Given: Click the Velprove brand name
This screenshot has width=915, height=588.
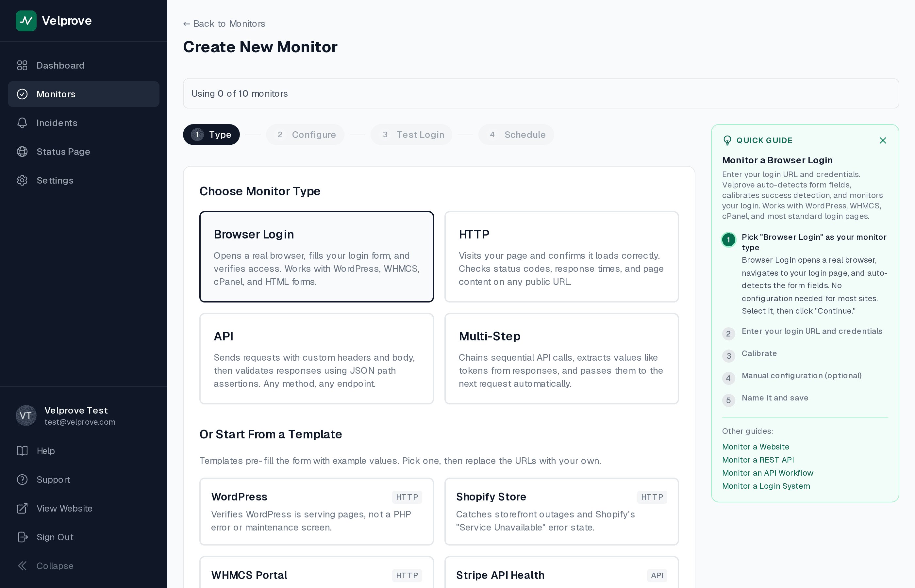Looking at the screenshot, I should coord(67,21).
